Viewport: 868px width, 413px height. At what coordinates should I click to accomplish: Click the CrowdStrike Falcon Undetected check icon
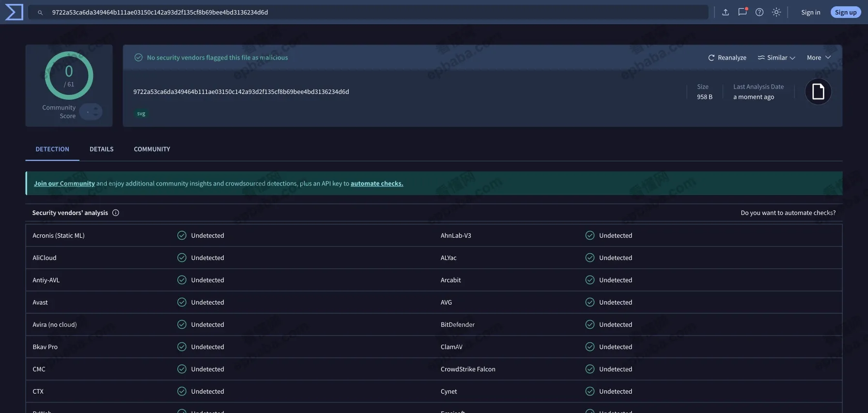click(590, 369)
